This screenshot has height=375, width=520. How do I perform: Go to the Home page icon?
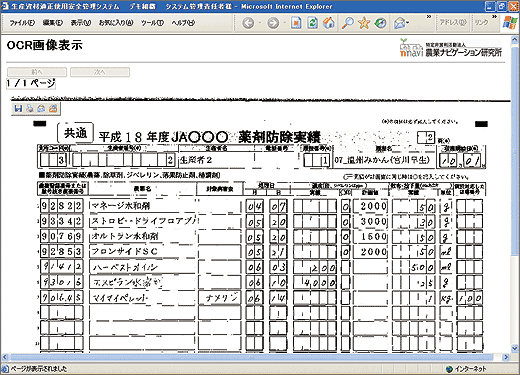tap(328, 23)
